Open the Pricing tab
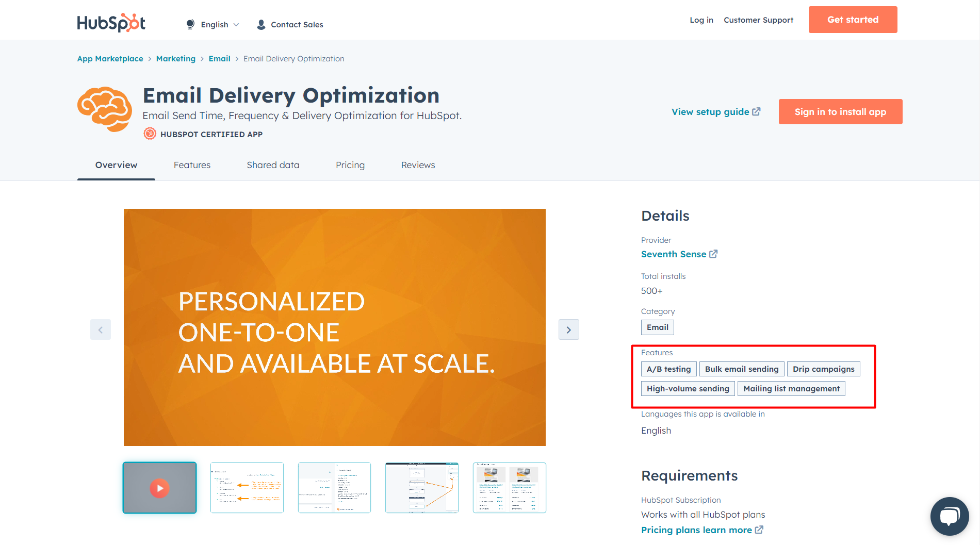Viewport: 980px width, 545px height. click(350, 165)
